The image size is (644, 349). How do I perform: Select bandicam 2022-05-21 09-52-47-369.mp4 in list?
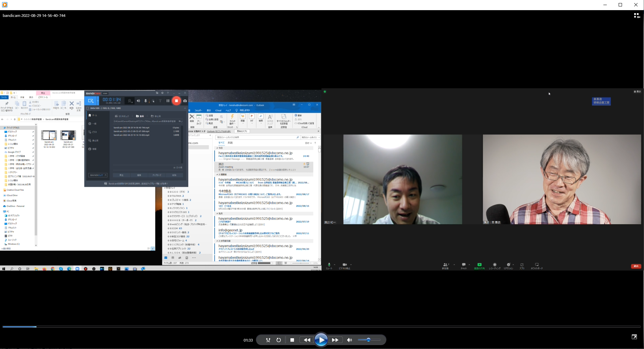pyautogui.click(x=147, y=131)
